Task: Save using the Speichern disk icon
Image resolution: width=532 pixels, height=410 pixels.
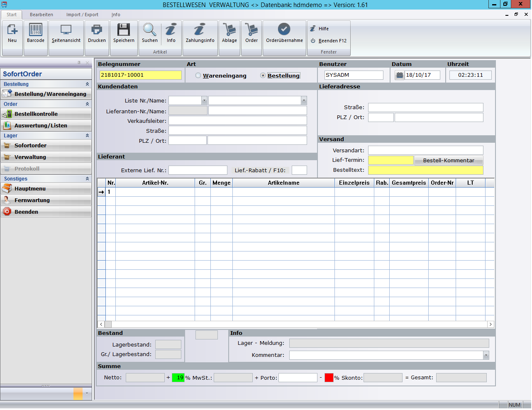Action: pos(124,33)
